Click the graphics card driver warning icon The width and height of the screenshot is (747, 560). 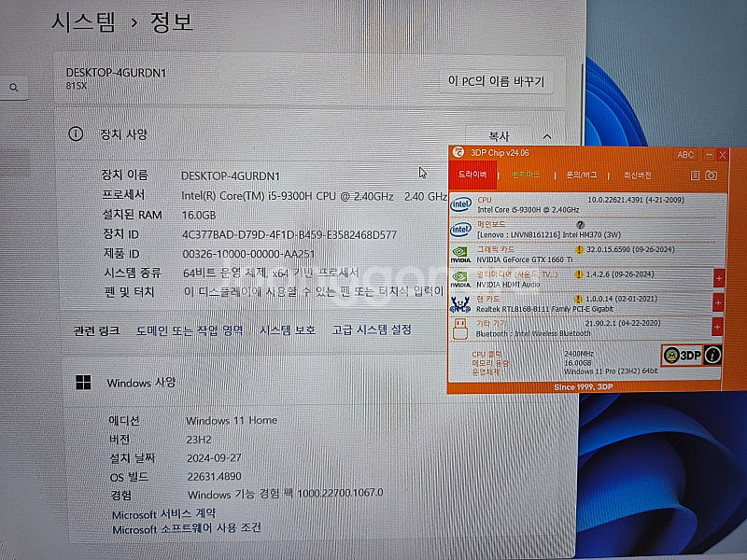point(579,249)
